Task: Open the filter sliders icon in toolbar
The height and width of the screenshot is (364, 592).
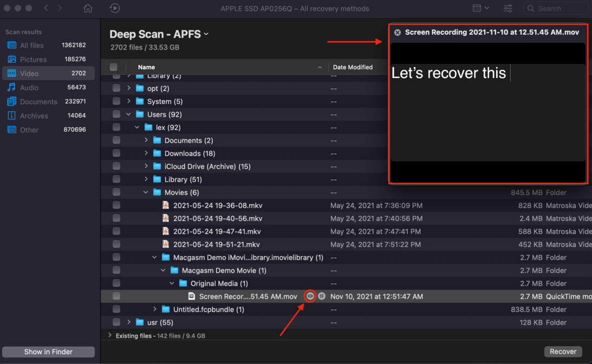Action: (508, 8)
